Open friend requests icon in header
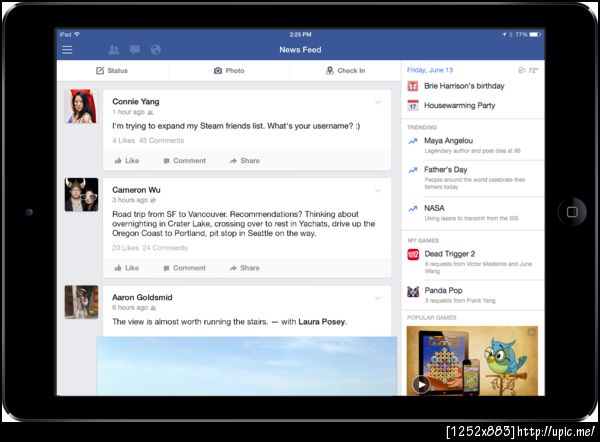Image resolution: width=600 pixels, height=442 pixels. (114, 49)
